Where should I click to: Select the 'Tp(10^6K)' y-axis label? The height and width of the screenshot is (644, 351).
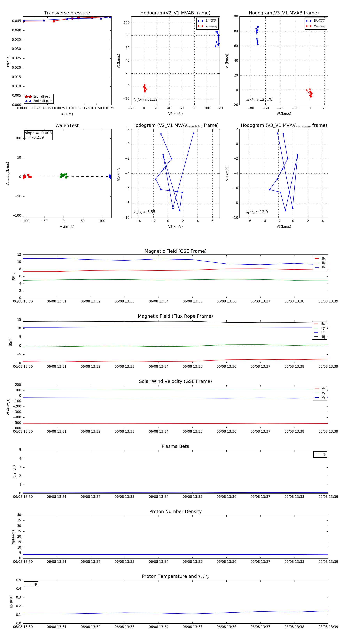click(11, 602)
